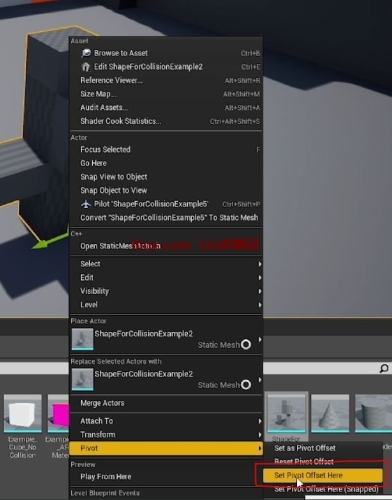392x500 pixels.
Task: Click the Browse to Asset magnifier icon
Action: tap(86, 53)
